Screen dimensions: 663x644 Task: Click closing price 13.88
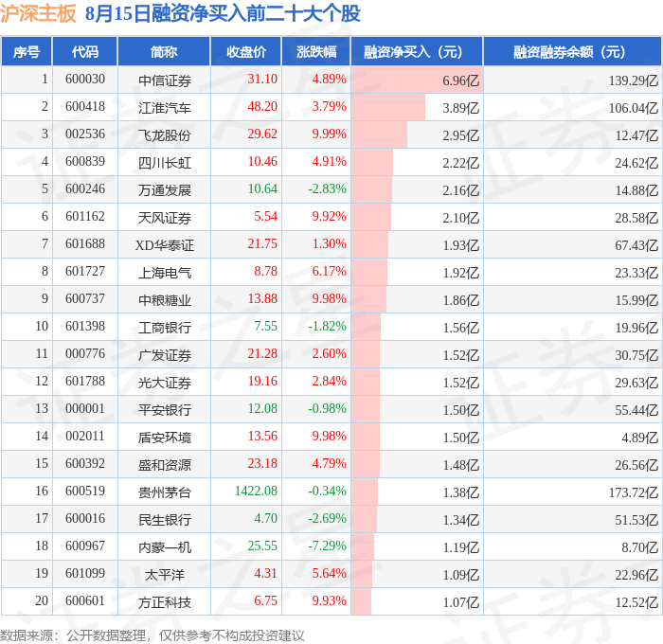click(262, 299)
